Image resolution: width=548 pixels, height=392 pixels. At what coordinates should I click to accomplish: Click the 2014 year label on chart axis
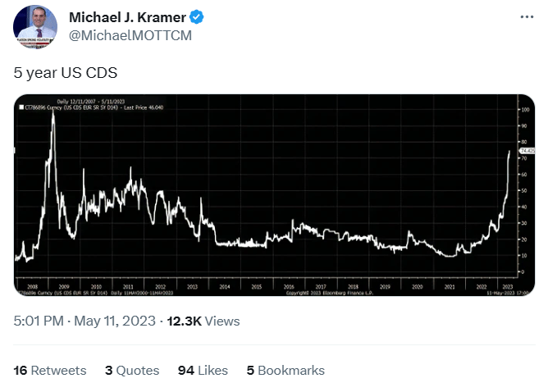(225, 286)
